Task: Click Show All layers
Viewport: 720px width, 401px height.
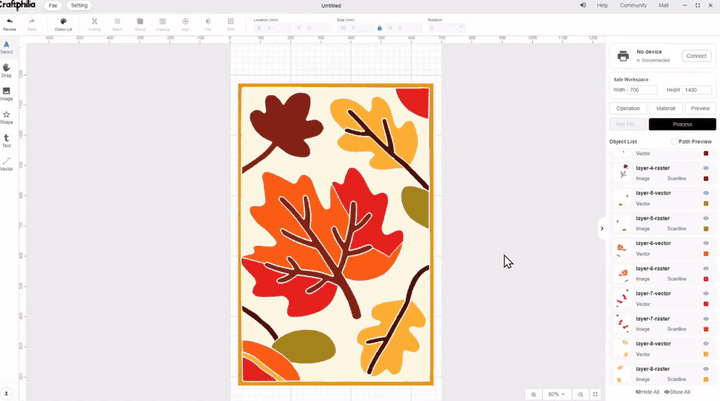Action: 677,392
